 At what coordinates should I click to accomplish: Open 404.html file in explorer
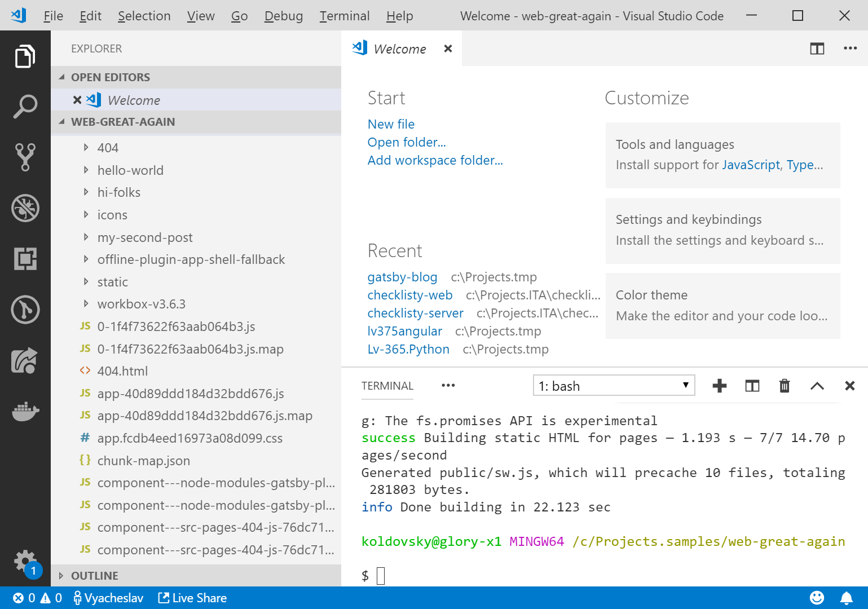tap(196, 371)
